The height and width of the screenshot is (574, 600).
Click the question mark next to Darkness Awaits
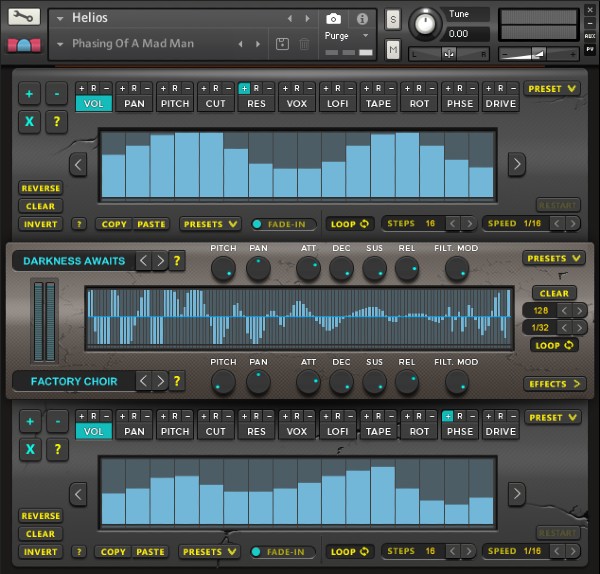click(x=177, y=261)
